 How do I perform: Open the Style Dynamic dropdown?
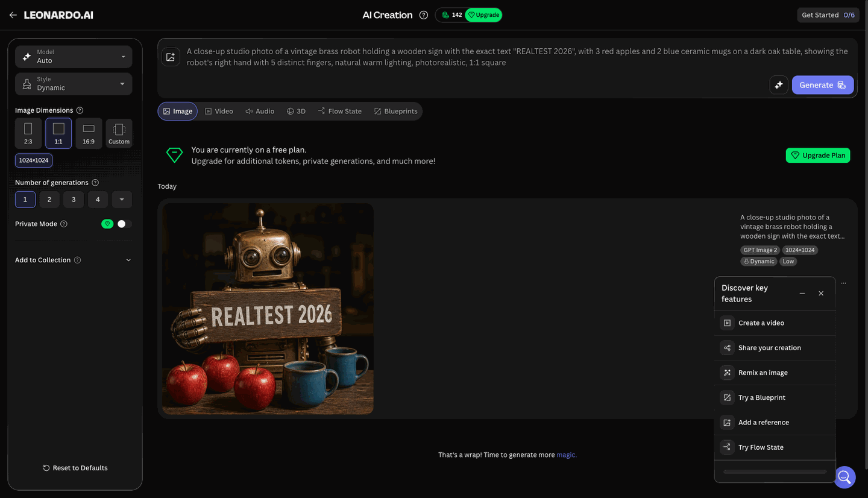click(74, 84)
